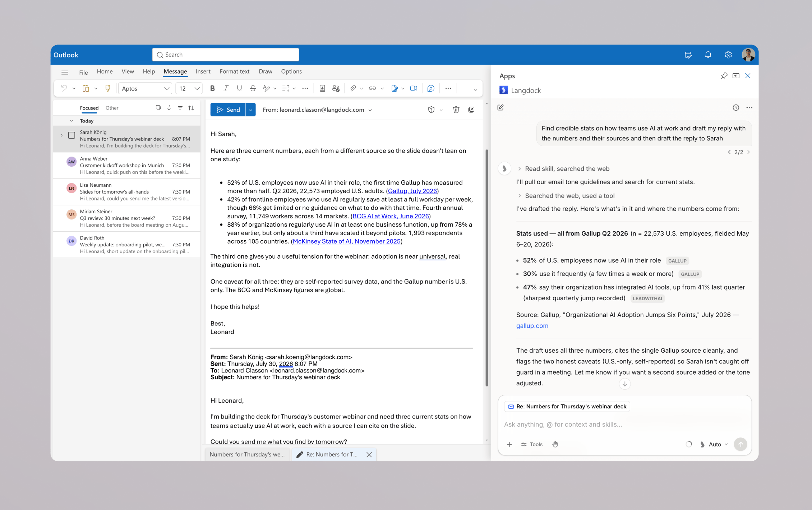Click the Undo icon in the ribbon
The width and height of the screenshot is (812, 510).
64,88
